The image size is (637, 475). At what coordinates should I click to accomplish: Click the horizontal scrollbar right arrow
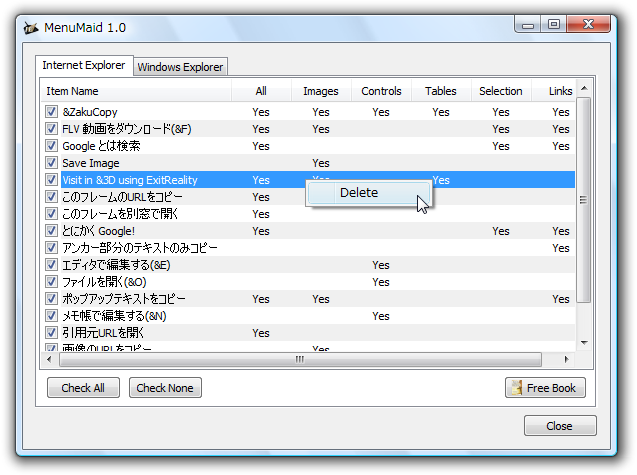566,359
